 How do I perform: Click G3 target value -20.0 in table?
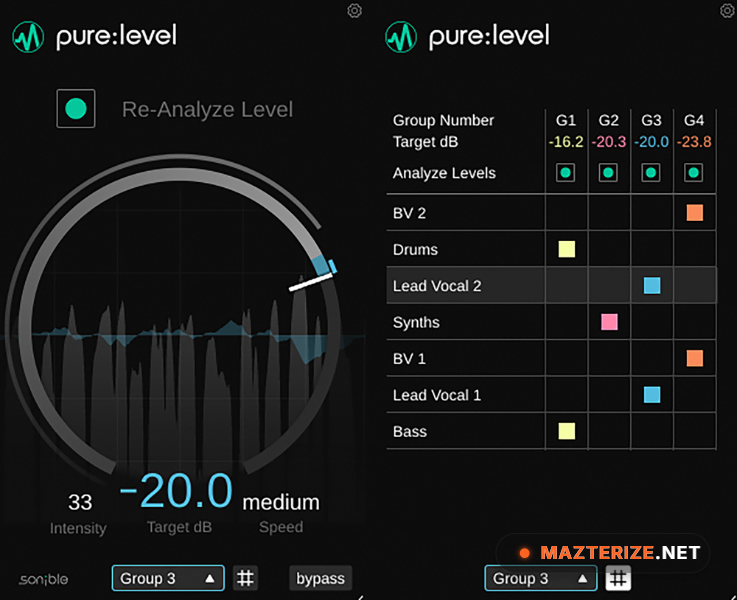(651, 141)
